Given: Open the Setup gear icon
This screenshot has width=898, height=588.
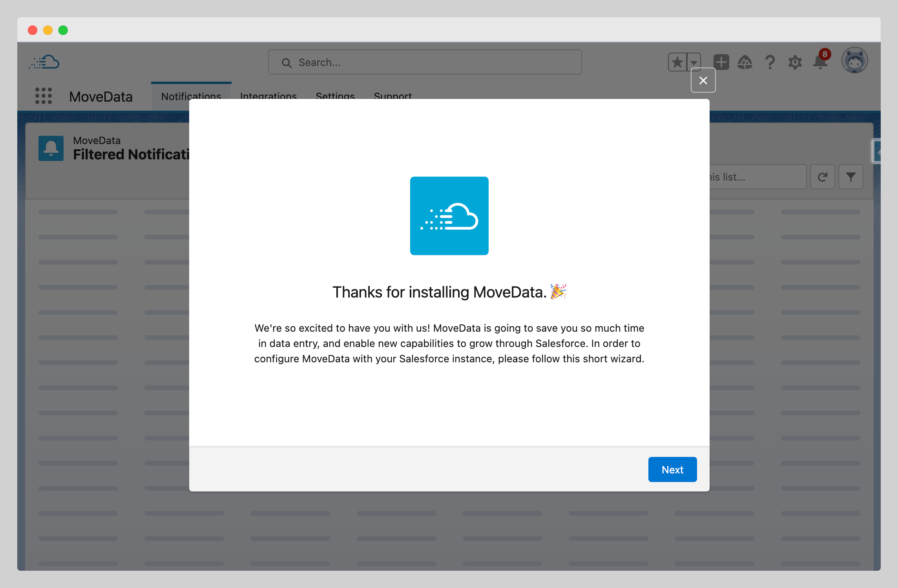Looking at the screenshot, I should coord(795,62).
